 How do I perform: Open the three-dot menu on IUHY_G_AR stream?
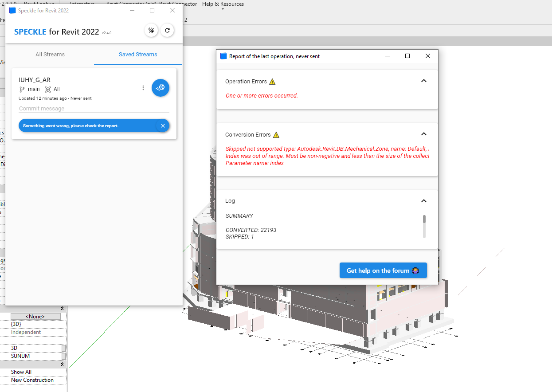[143, 88]
